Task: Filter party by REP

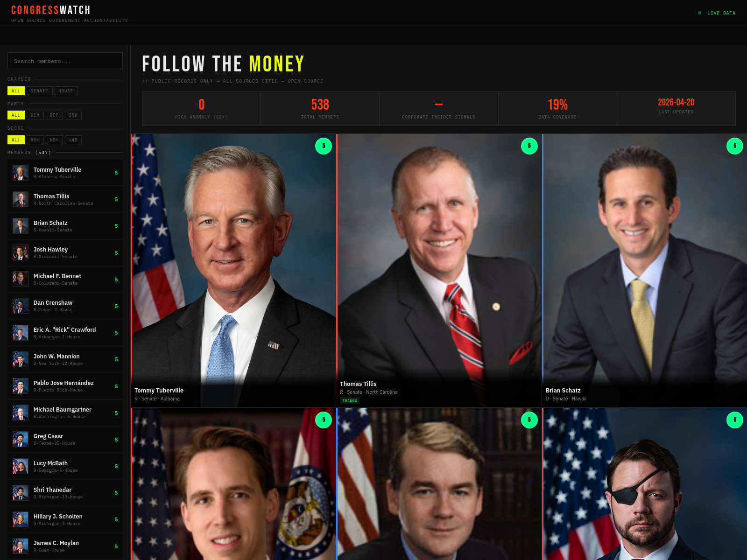Action: coord(54,115)
